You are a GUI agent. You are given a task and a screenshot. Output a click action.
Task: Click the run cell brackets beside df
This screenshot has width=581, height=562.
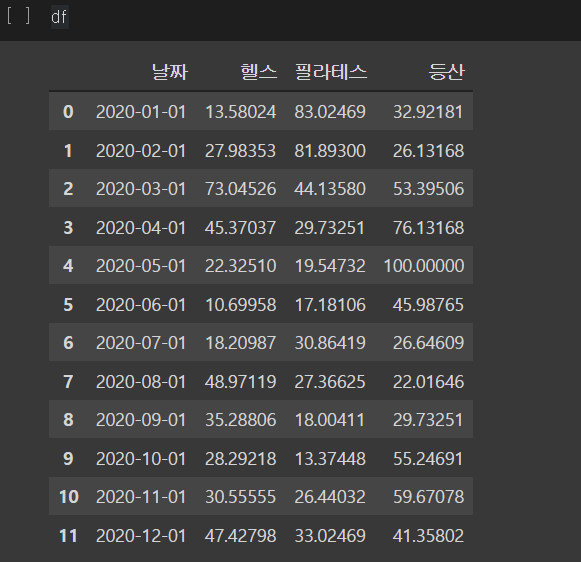point(18,17)
